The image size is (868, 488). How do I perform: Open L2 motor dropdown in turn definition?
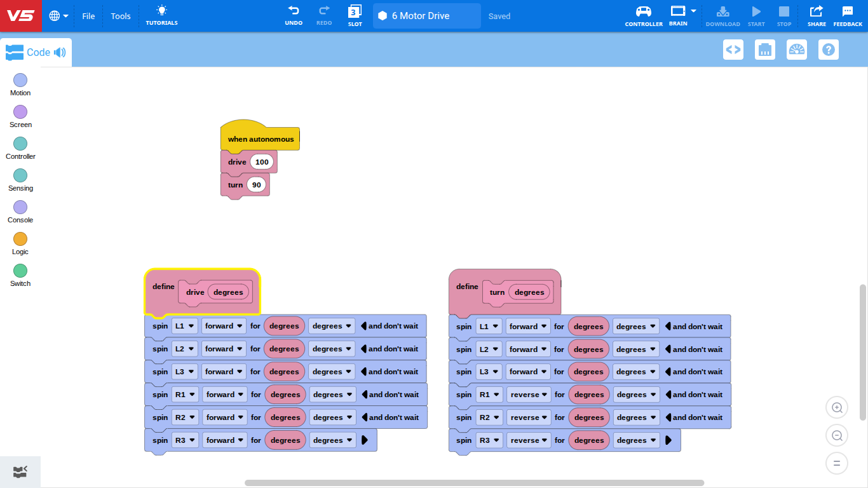(489, 349)
